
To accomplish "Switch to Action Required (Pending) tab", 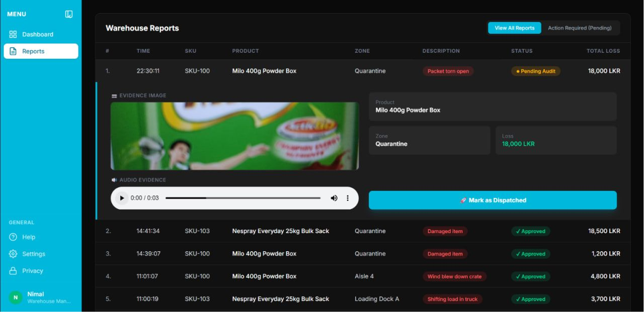I will (580, 28).
